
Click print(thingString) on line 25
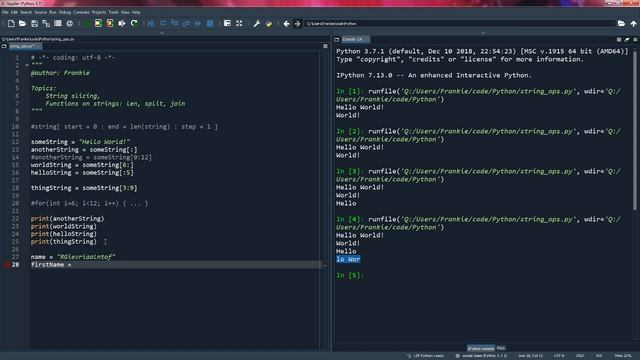tap(64, 242)
